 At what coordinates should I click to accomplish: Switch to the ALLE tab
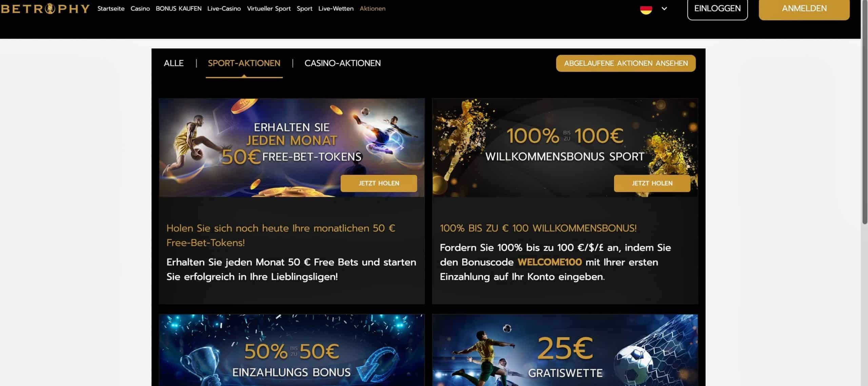point(174,63)
